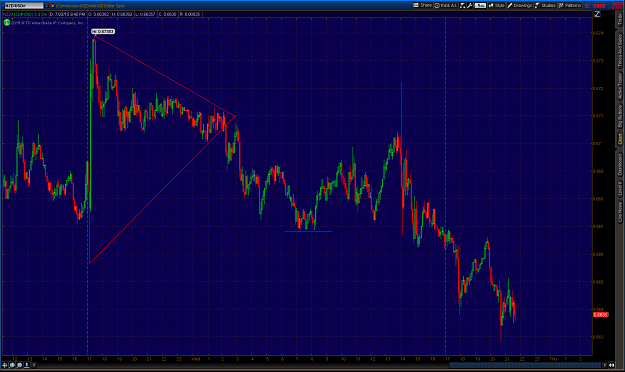Open the Studies menu
Image resolution: width=625 pixels, height=372 pixels.
(x=545, y=5)
